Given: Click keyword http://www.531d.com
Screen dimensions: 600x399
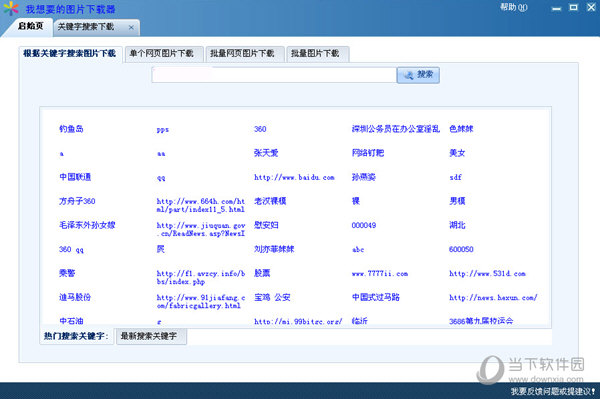Looking at the screenshot, I should (x=488, y=274).
